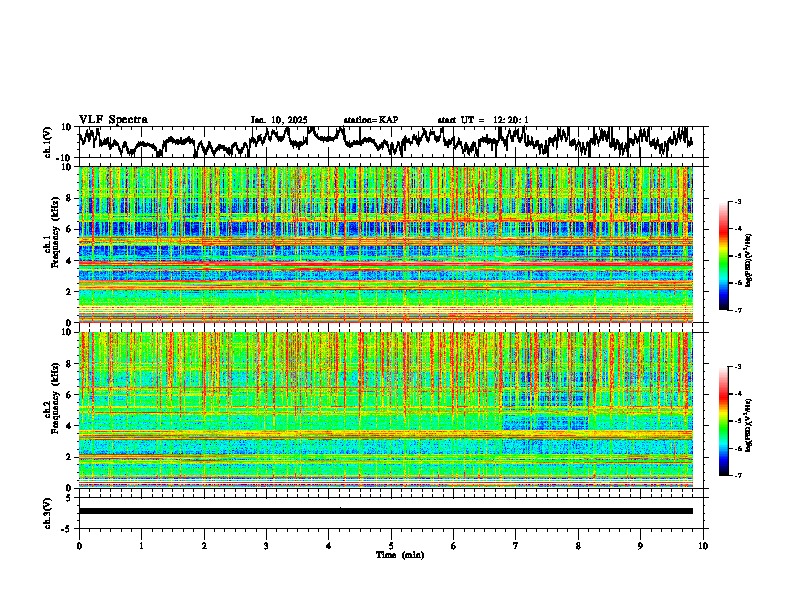Click the "-7" tick on ch.1 colorbar

coord(737,310)
